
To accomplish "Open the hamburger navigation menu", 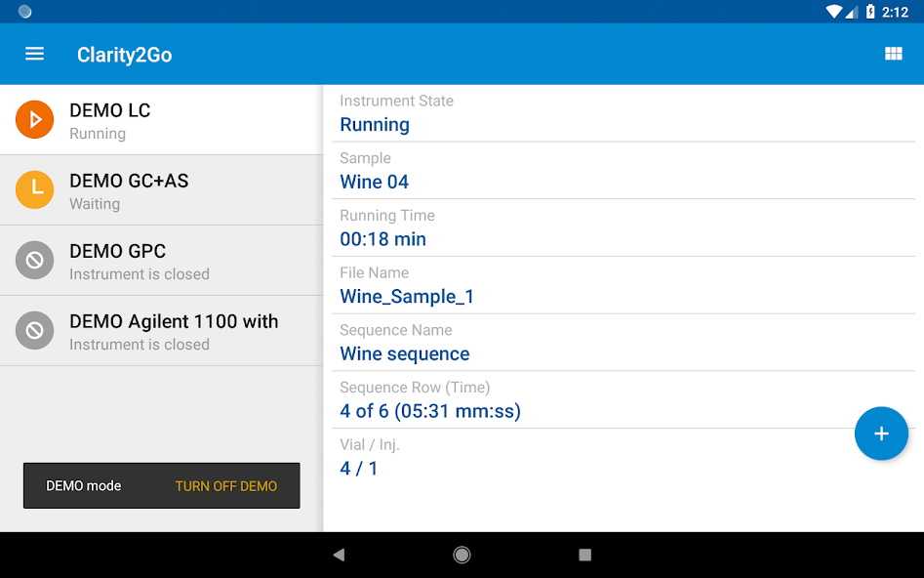I will pos(35,54).
